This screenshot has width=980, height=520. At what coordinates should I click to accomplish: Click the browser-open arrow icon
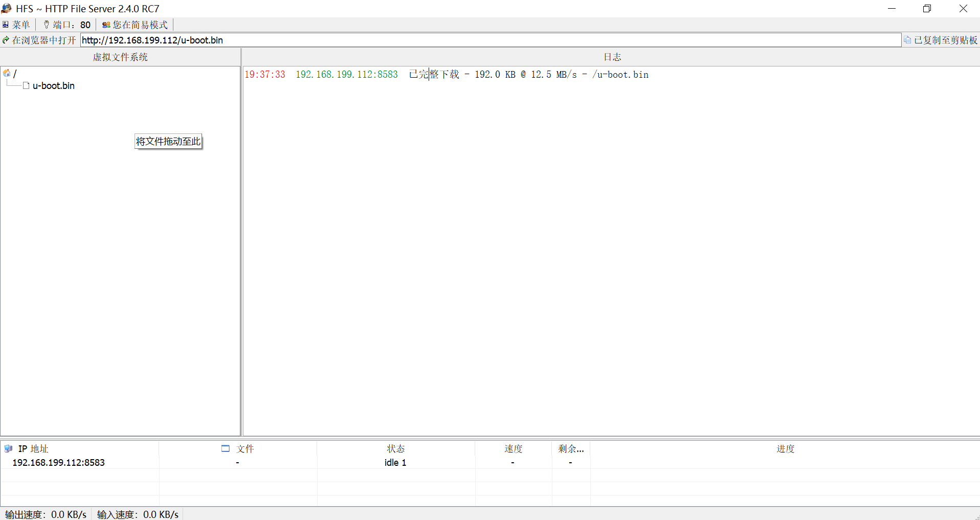[x=6, y=40]
